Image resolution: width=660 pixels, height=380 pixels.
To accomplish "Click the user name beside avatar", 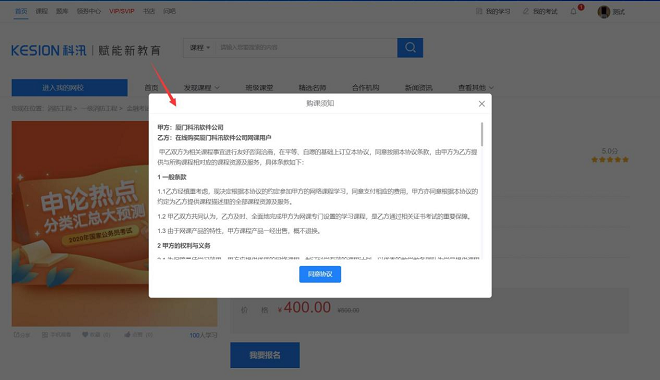I will pyautogui.click(x=618, y=12).
